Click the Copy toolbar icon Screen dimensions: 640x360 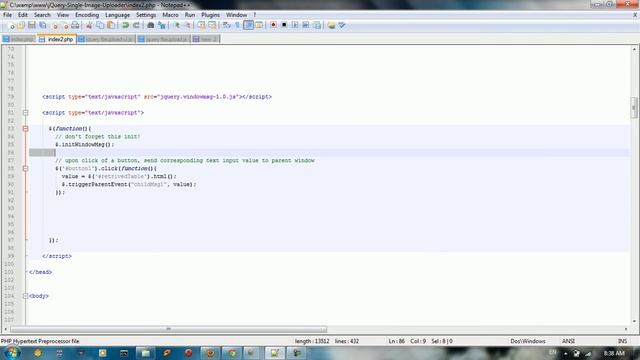(100, 25)
